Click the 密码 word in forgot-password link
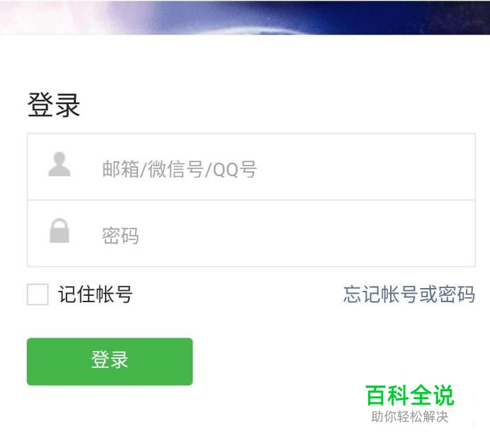Screen dimensions: 490x448 [x=457, y=294]
